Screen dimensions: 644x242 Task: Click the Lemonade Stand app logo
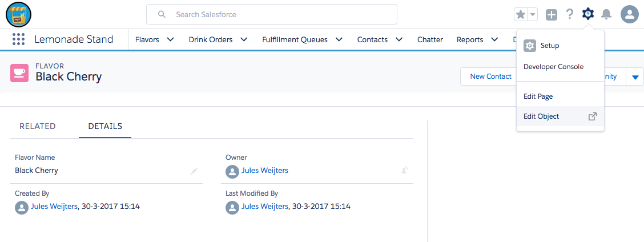click(x=18, y=14)
